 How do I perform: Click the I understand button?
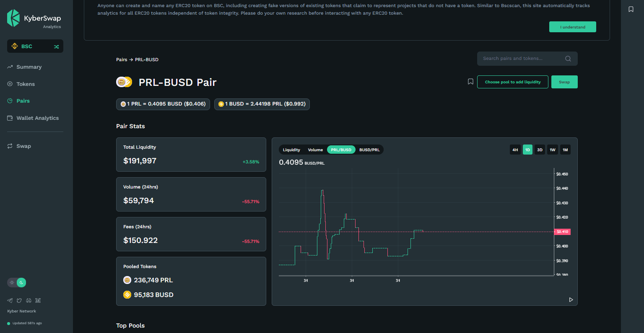tap(573, 27)
